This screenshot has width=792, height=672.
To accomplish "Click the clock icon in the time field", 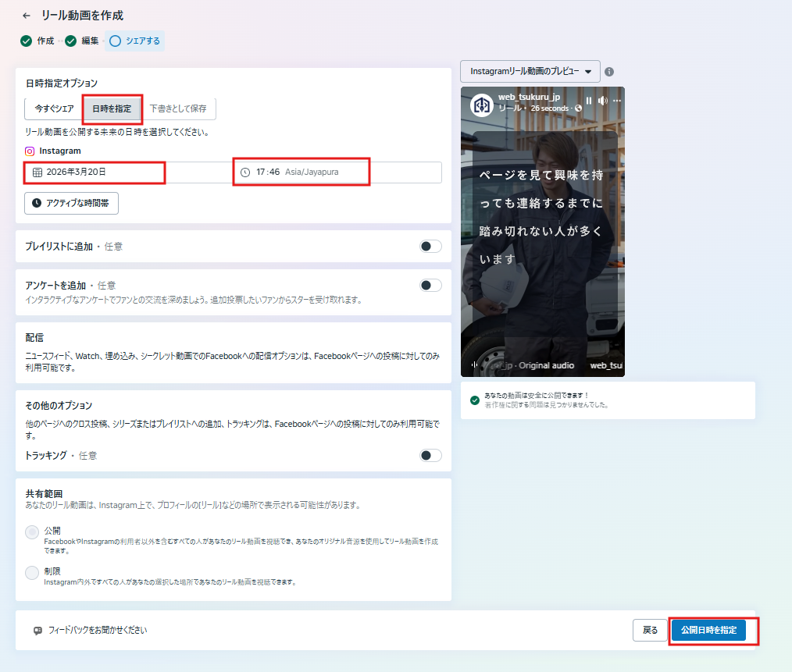I will pos(245,172).
